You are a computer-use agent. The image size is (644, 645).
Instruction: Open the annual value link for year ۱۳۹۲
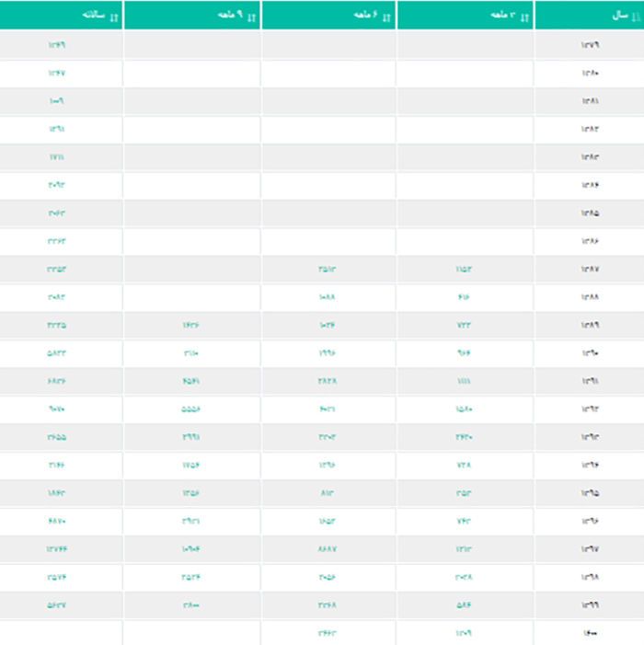[56, 409]
